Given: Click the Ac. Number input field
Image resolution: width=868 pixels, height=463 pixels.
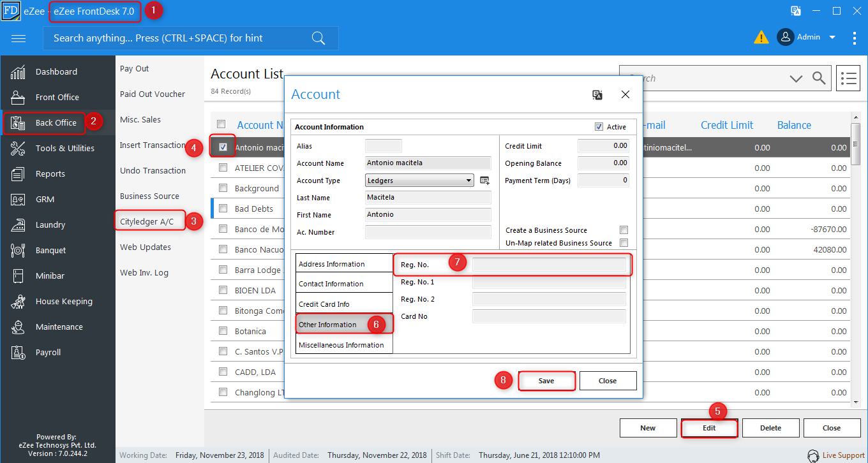Looking at the screenshot, I should pos(428,232).
